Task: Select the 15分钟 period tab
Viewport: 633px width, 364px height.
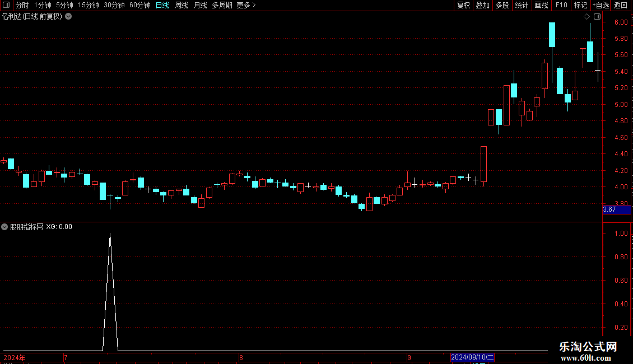Action: (88, 5)
